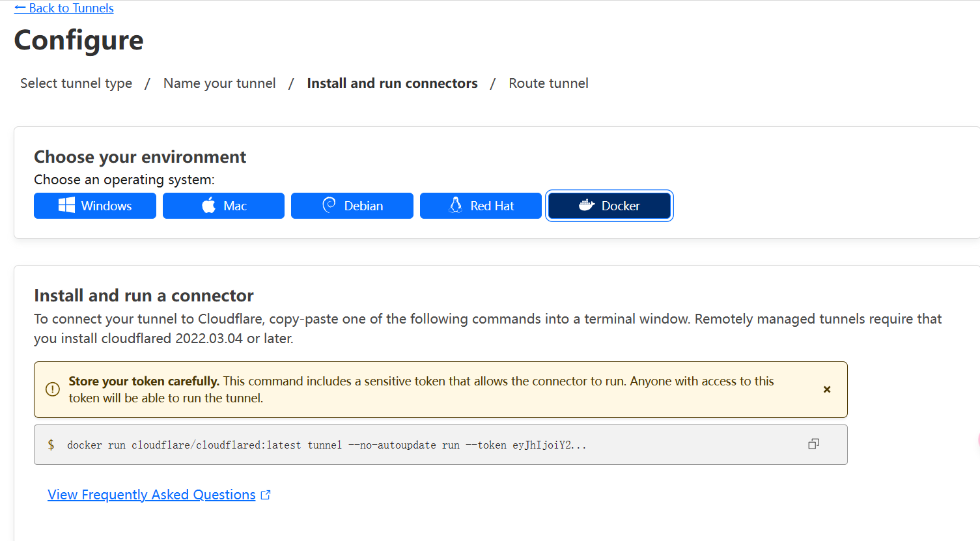Go to Select tunnel type step
The height and width of the screenshot is (541, 980).
click(x=76, y=83)
